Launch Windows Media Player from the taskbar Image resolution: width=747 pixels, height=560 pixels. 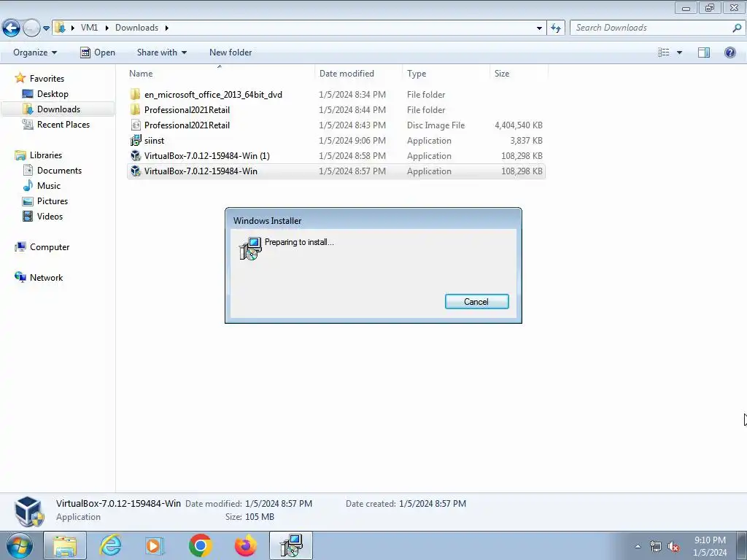(155, 545)
